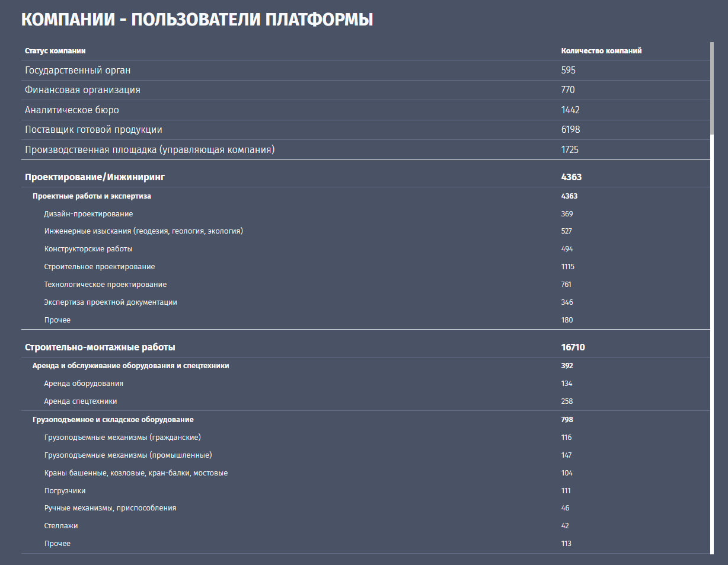Click the Строительное проектирование entry
The image size is (728, 565).
[x=100, y=267]
